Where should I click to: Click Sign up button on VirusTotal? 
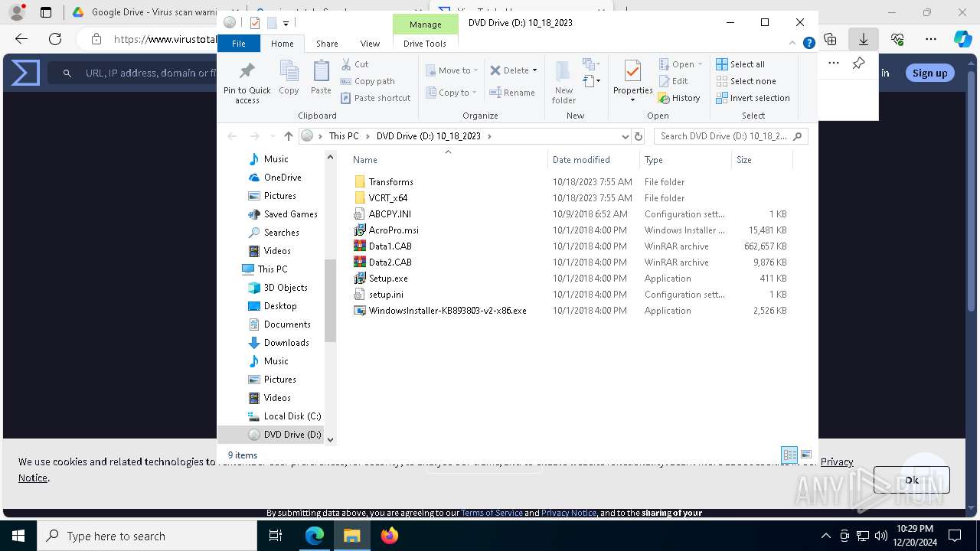pyautogui.click(x=929, y=73)
